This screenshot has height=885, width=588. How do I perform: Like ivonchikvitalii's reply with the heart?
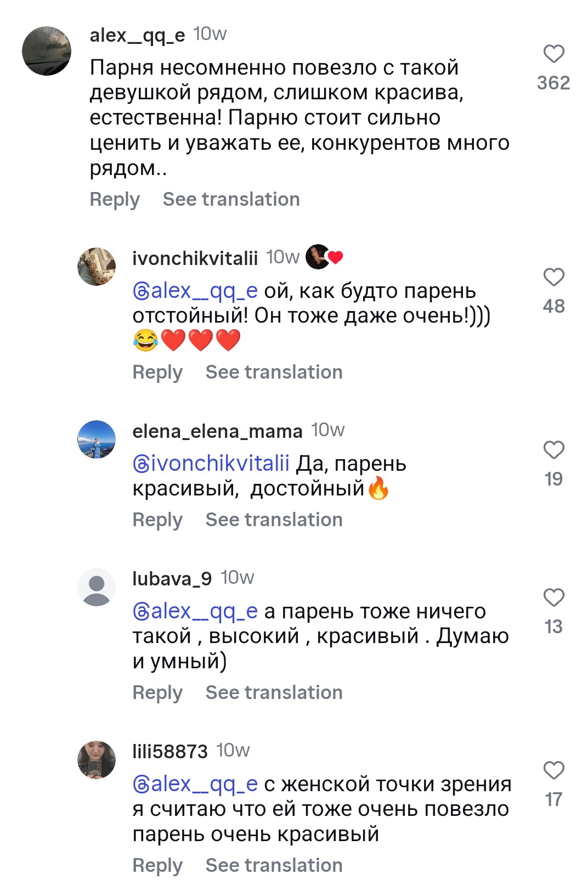click(553, 277)
